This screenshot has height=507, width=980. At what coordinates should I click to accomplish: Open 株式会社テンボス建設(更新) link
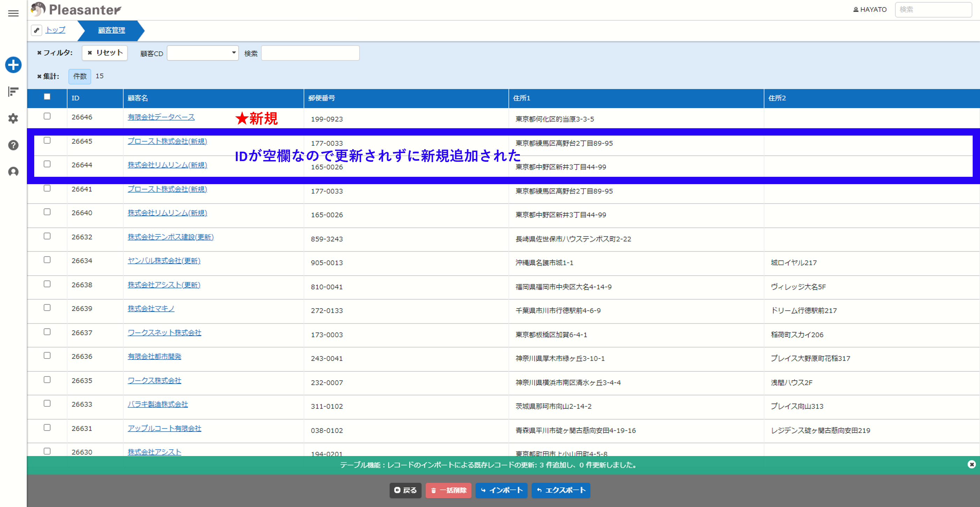pyautogui.click(x=170, y=237)
